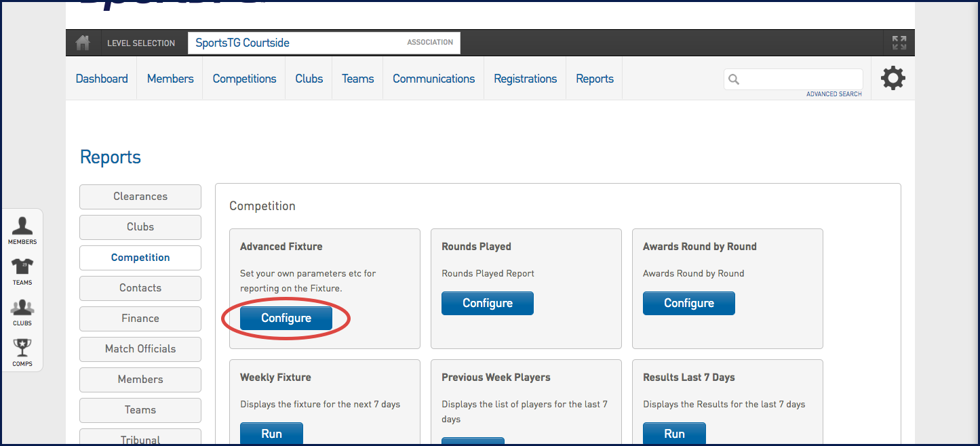Select Competition report category
Screen dimensions: 980x446
140,258
